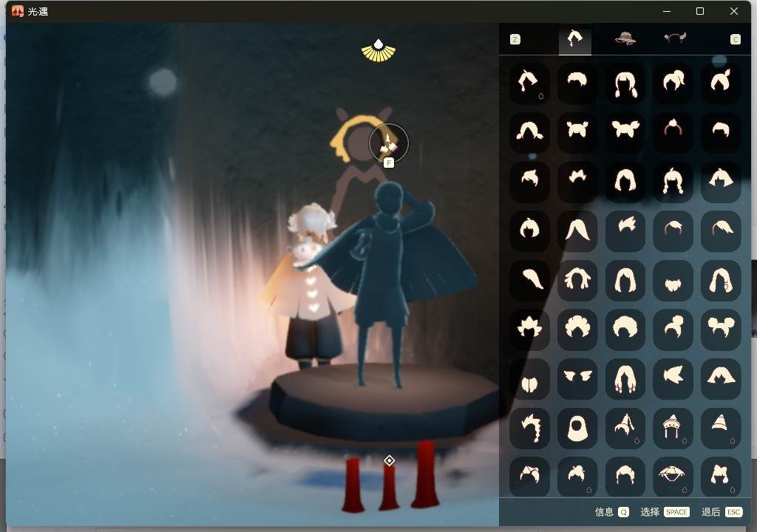Select headband short hair in row four, fourth column
Image resolution: width=757 pixels, height=532 pixels.
673,231
